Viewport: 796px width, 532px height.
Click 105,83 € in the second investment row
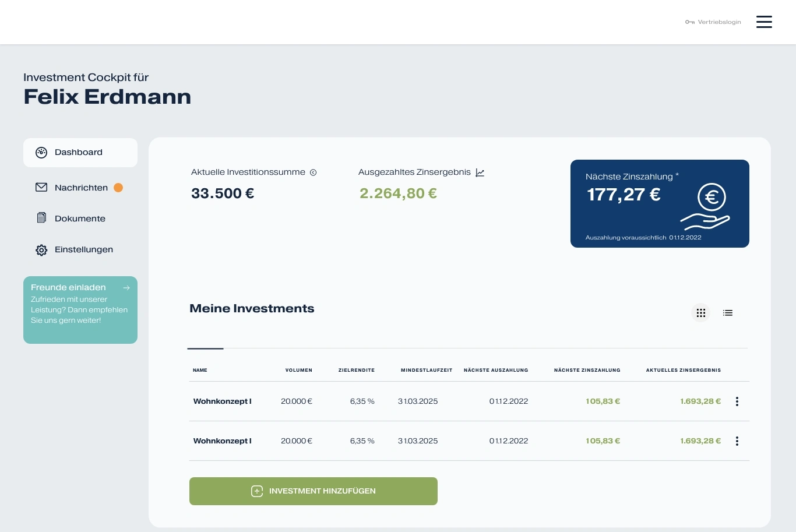[603, 441]
